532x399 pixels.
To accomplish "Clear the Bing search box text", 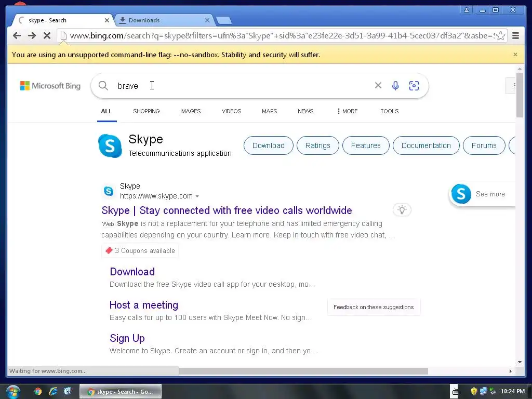I will pyautogui.click(x=378, y=86).
